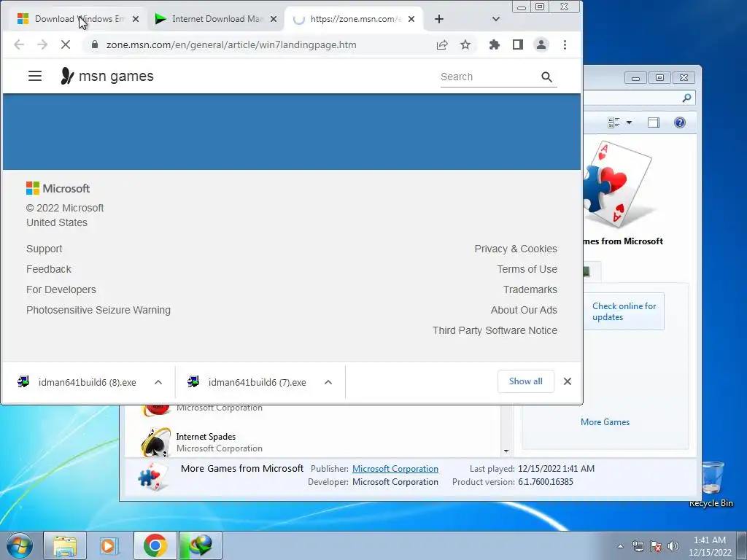Image resolution: width=747 pixels, height=560 pixels.
Task: Click Feedback footer link
Action: 49,269
